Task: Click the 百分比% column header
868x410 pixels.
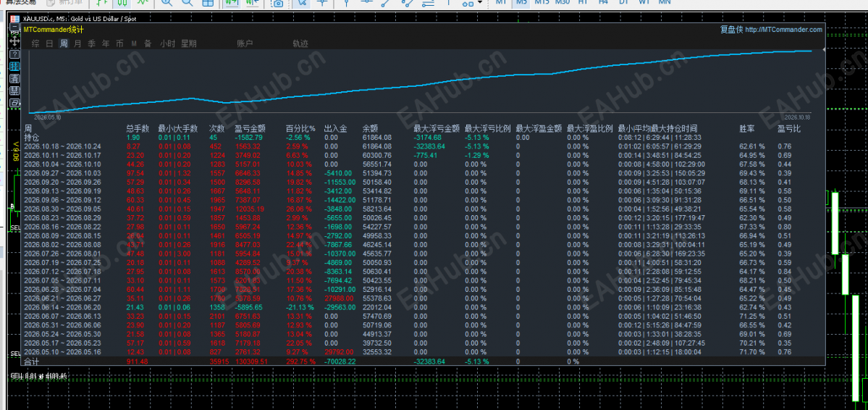Action: pos(300,128)
